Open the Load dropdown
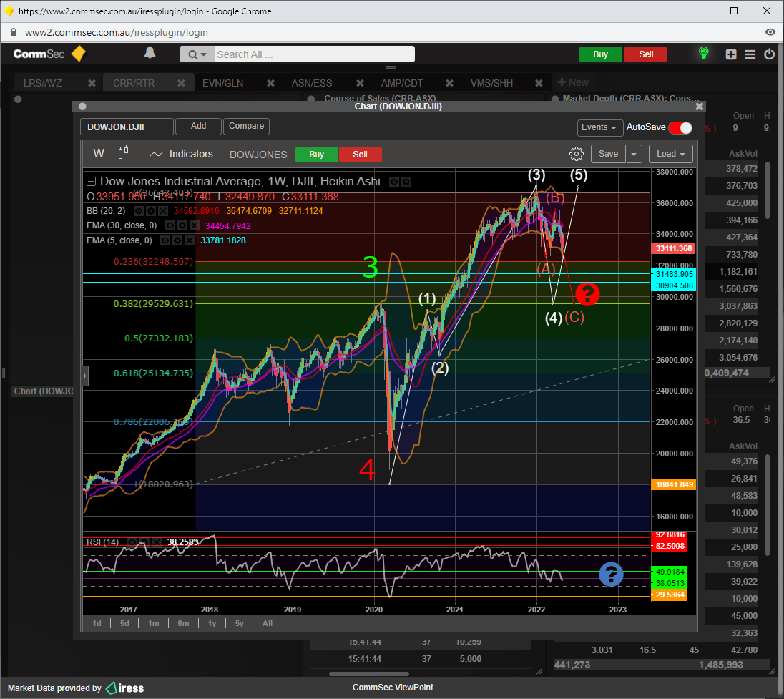The image size is (784, 699). 670,154
